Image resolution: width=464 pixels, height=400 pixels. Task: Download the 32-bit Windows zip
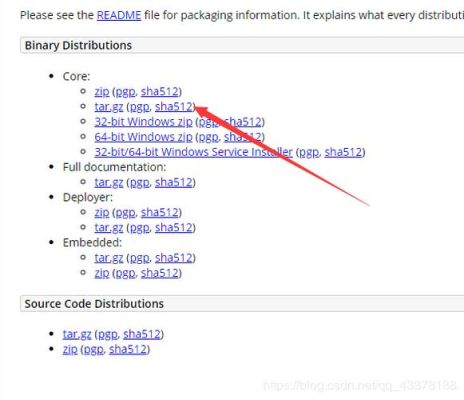(143, 122)
